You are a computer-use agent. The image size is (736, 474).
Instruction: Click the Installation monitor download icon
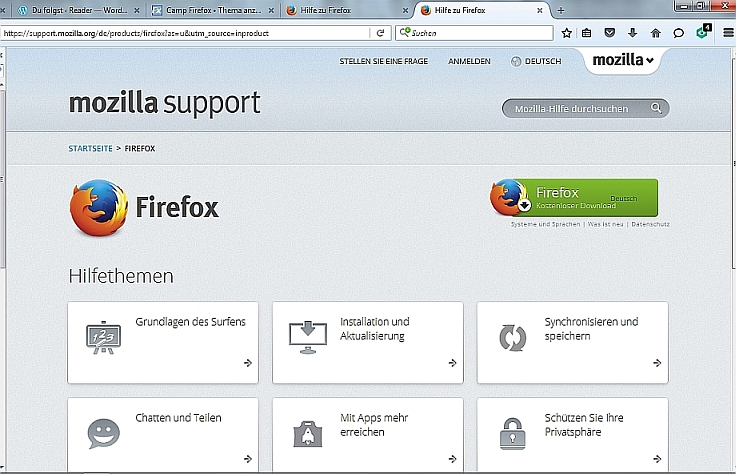308,337
